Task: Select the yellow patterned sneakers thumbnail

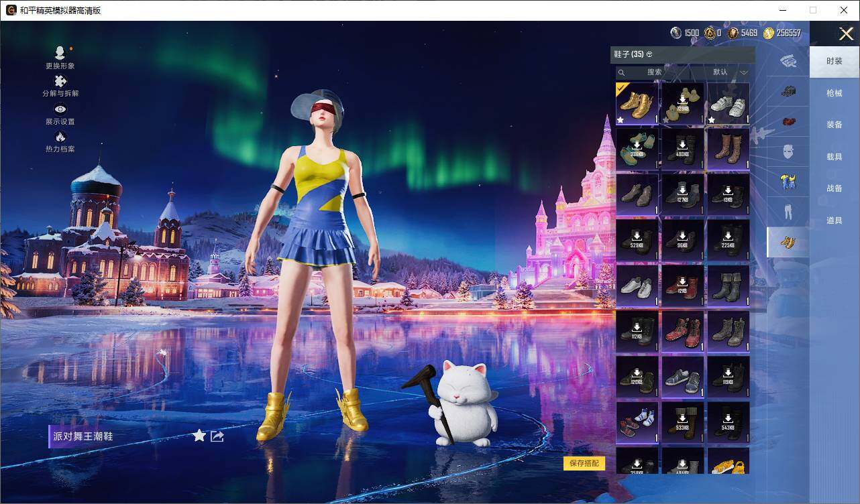Action: coord(729,460)
